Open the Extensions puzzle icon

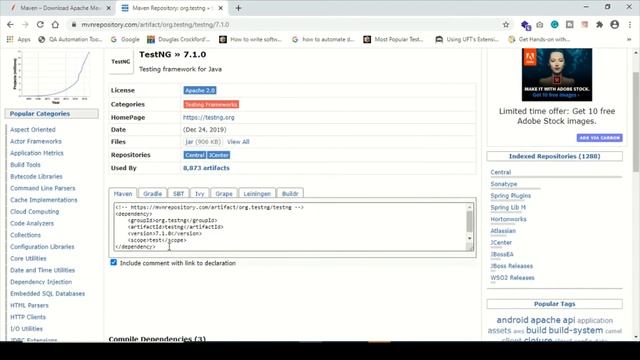point(599,24)
